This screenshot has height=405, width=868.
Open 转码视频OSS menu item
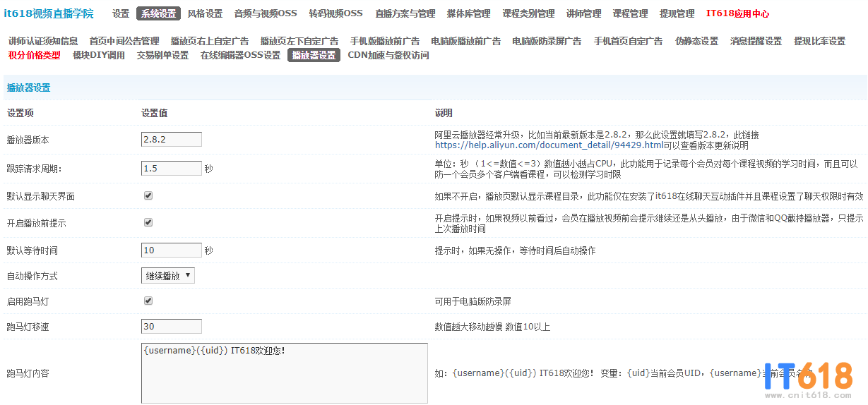335,13
